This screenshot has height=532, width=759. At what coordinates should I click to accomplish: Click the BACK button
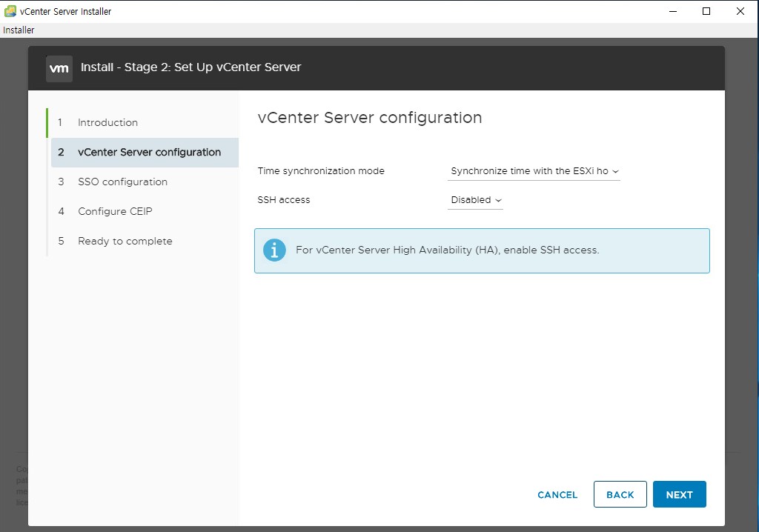click(x=620, y=494)
